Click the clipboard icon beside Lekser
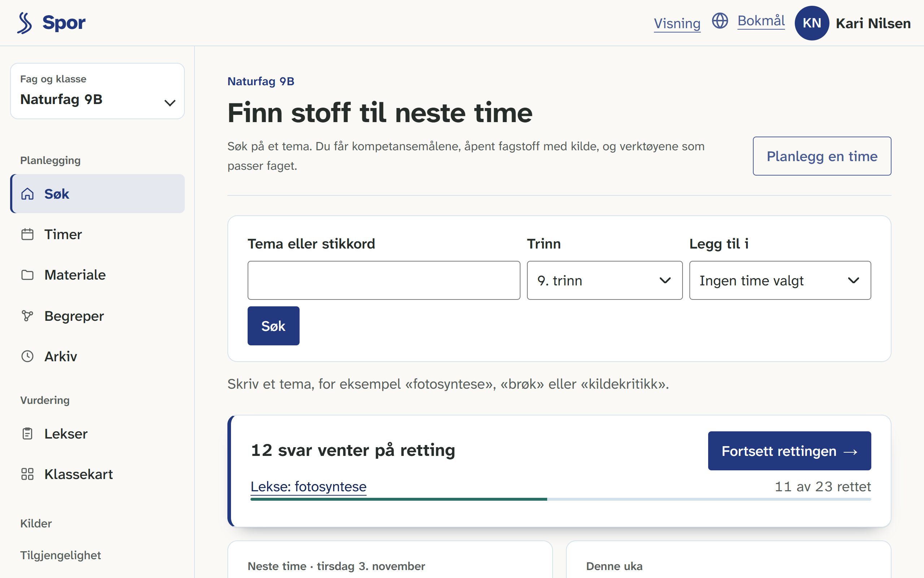This screenshot has height=578, width=924. coord(27,434)
